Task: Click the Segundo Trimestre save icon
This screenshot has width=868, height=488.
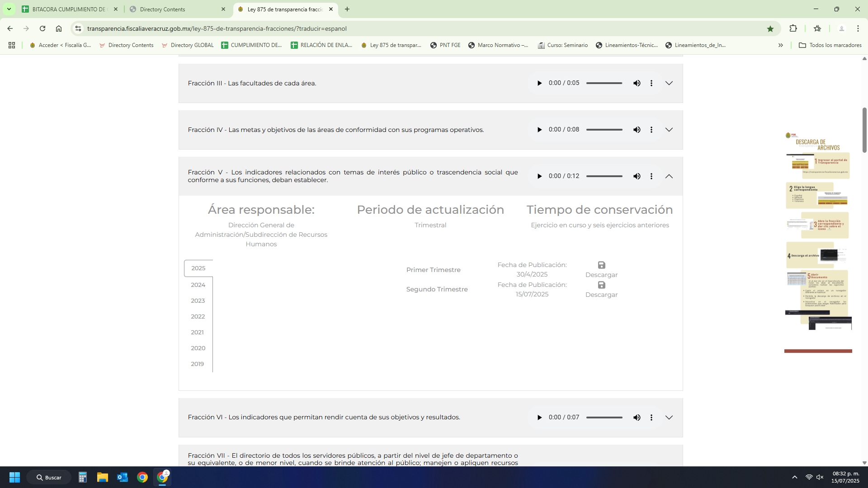Action: click(x=601, y=285)
